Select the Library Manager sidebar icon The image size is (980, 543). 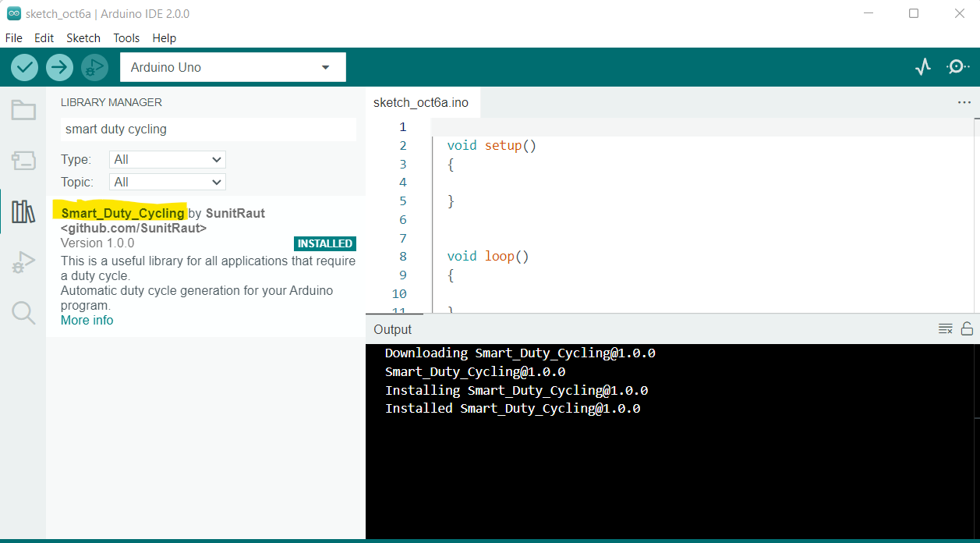pos(23,211)
